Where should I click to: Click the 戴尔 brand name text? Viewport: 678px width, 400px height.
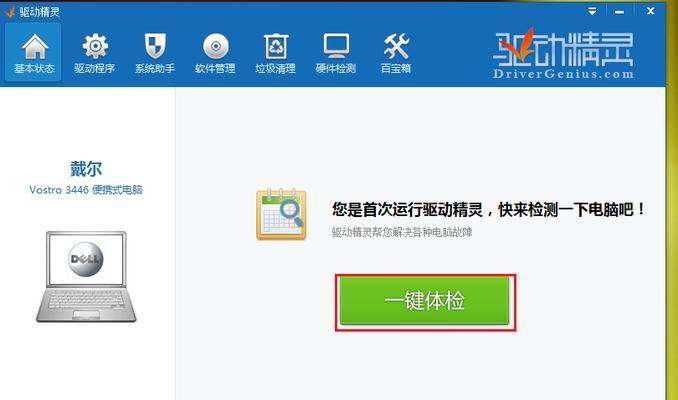(86, 169)
